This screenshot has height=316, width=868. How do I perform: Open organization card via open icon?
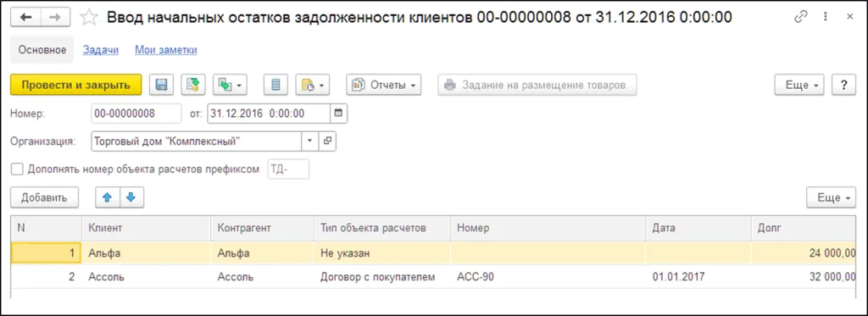point(327,141)
